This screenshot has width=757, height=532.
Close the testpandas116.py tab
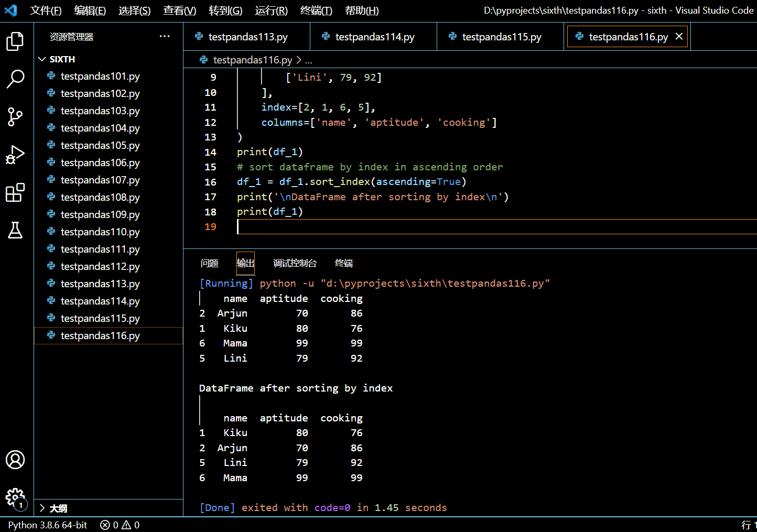click(679, 36)
